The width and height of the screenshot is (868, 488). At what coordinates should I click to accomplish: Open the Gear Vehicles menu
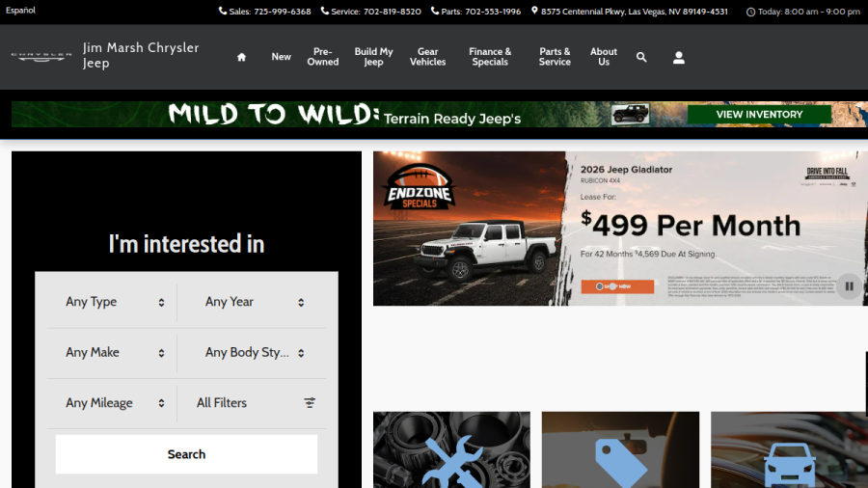(427, 57)
